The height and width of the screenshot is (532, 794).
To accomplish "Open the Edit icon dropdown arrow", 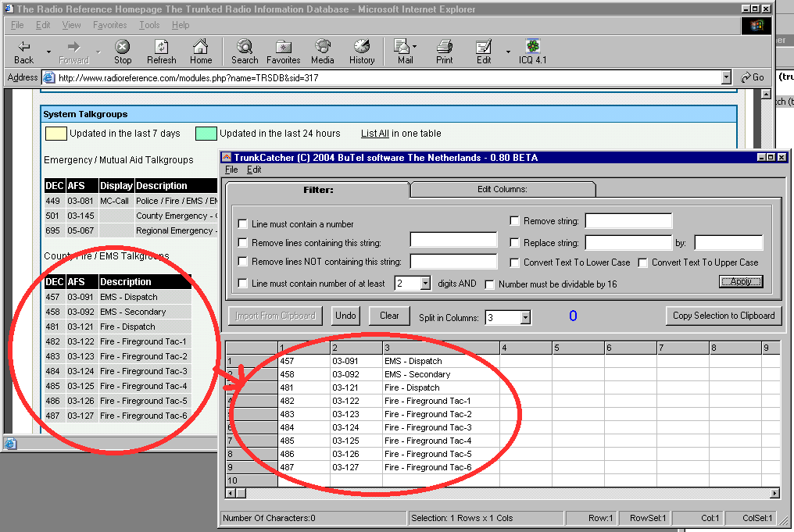I will coord(508,51).
